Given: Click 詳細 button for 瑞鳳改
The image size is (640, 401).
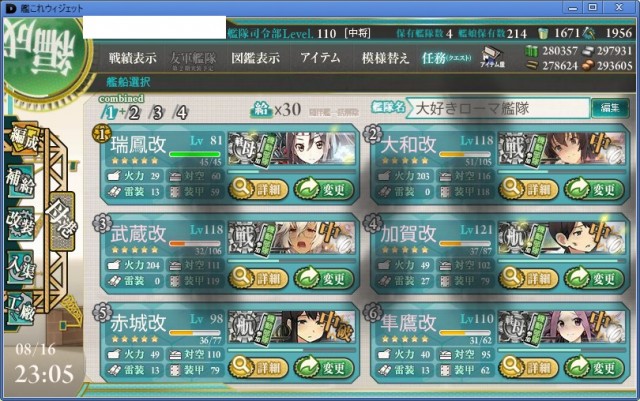Looking at the screenshot, I should pos(259,189).
